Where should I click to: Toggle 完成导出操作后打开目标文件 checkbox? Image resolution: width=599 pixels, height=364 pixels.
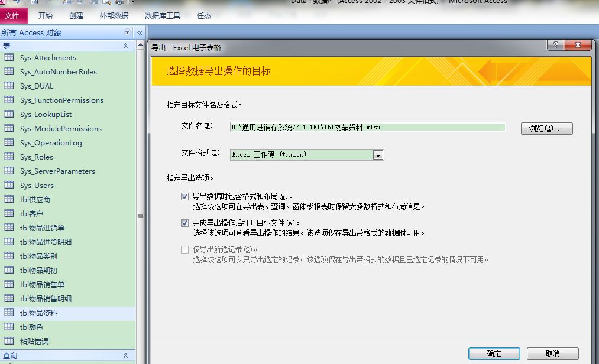click(185, 223)
